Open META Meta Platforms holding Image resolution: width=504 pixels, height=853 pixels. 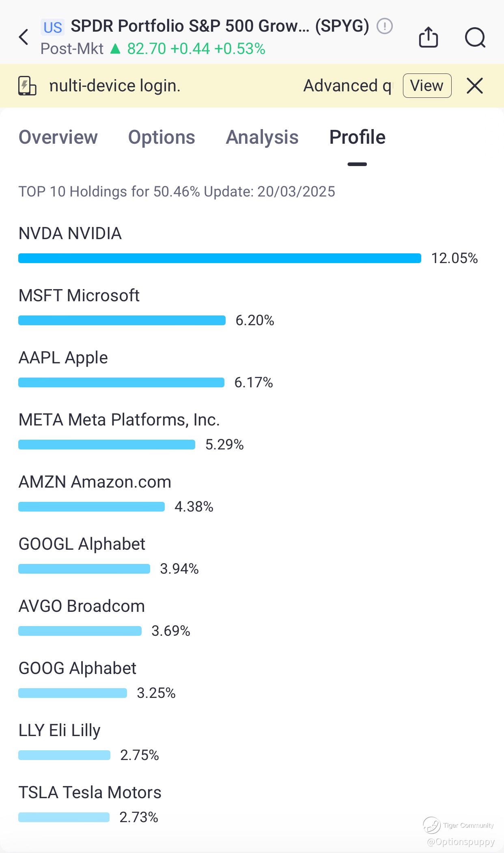(x=119, y=420)
